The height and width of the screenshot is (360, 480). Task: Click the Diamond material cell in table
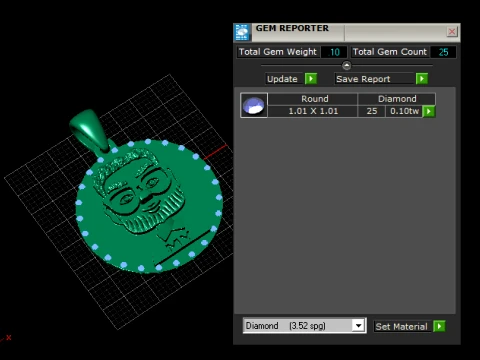[x=397, y=99]
